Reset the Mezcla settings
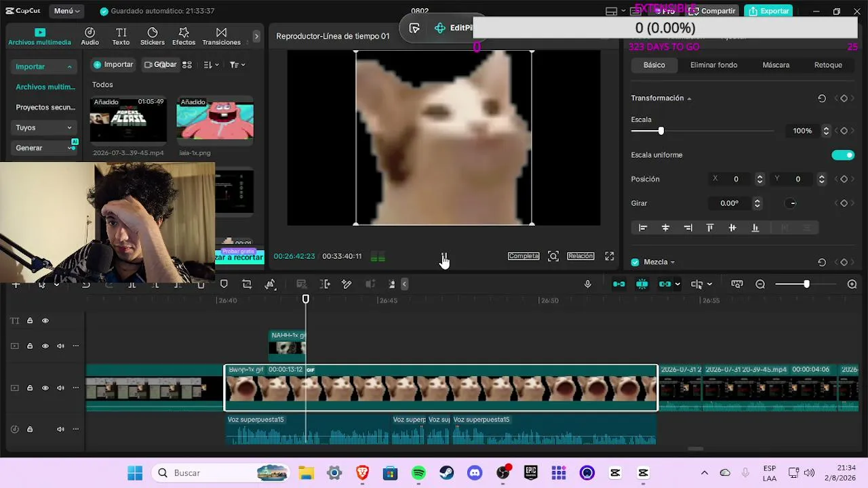868x488 pixels. tap(822, 262)
